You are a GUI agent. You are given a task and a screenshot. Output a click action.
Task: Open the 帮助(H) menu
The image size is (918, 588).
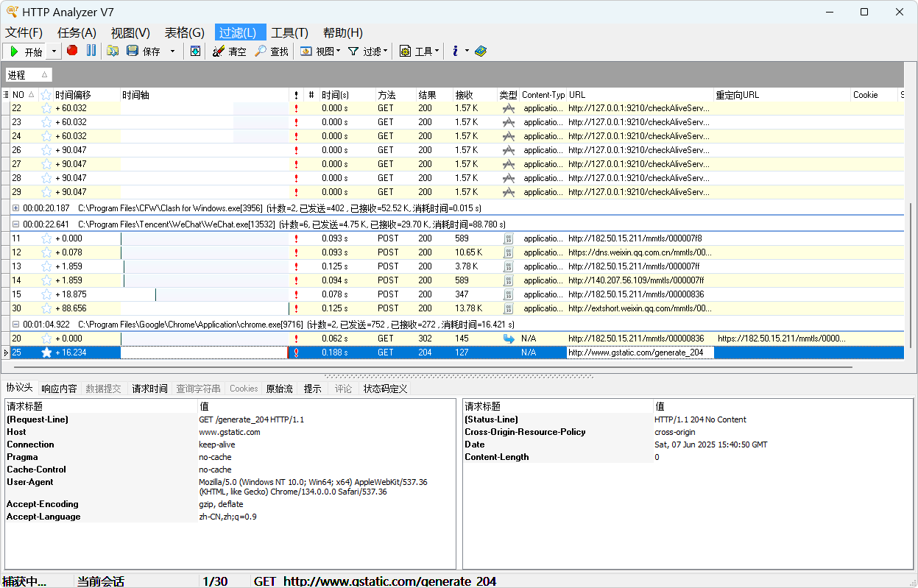tap(343, 32)
